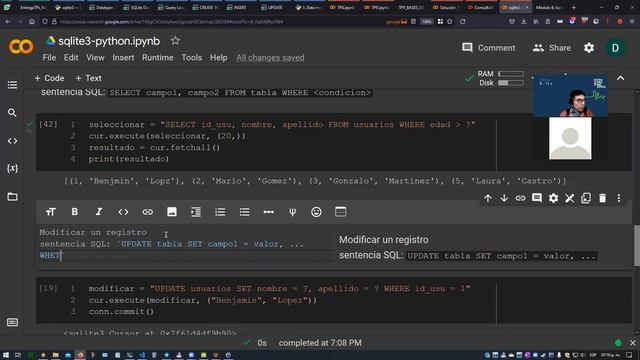The image size is (640, 360).
Task: Open the RAM and Disk resource indicator
Action: 500,78
